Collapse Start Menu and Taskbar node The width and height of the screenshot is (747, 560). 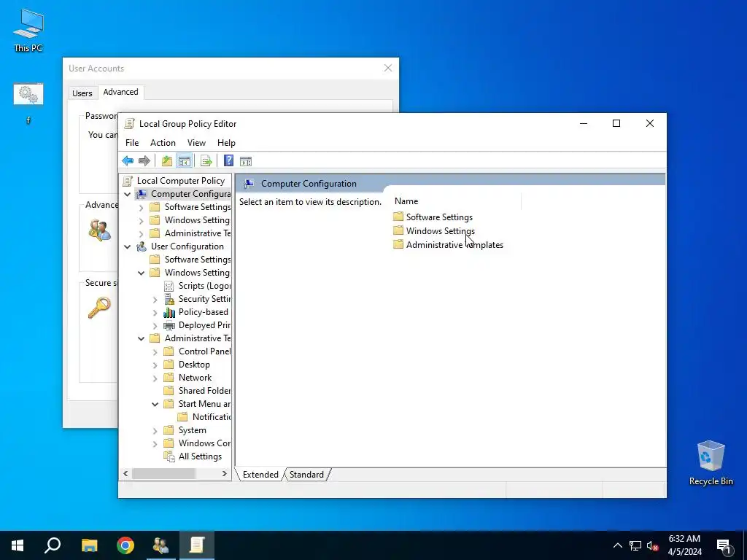coord(155,404)
